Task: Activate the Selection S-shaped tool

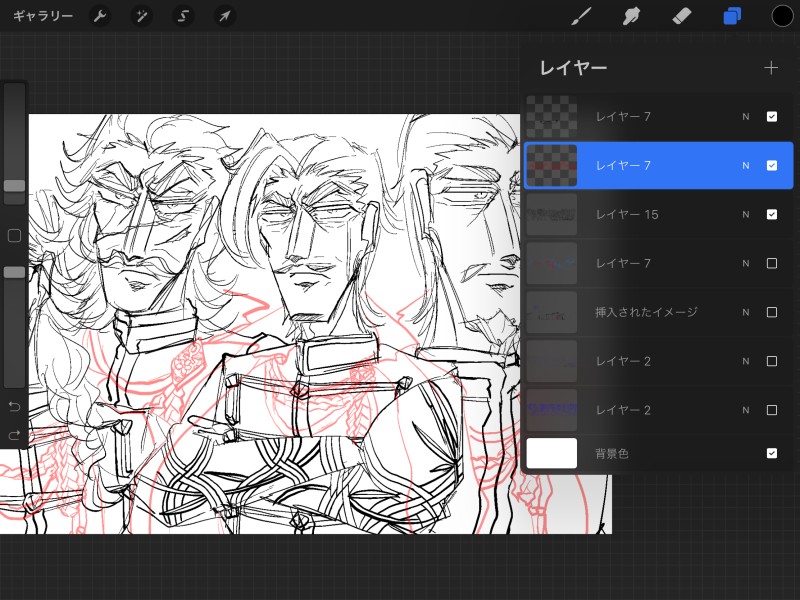Action: [183, 16]
